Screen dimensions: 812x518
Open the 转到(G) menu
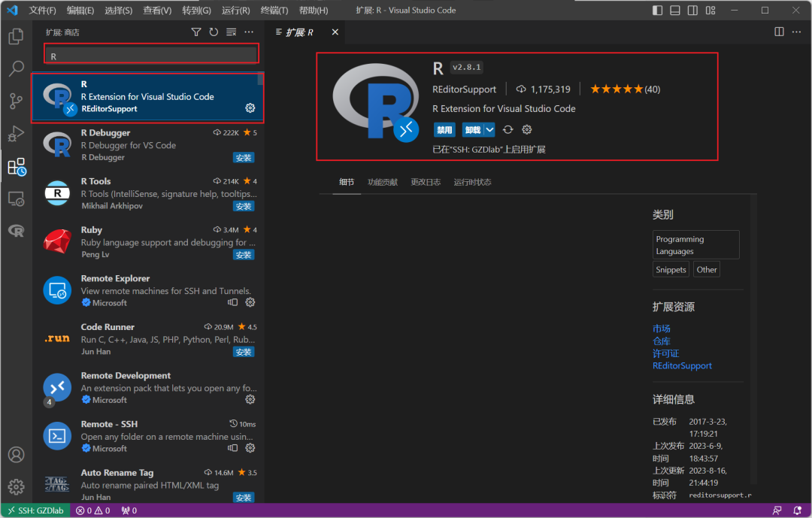coord(197,11)
